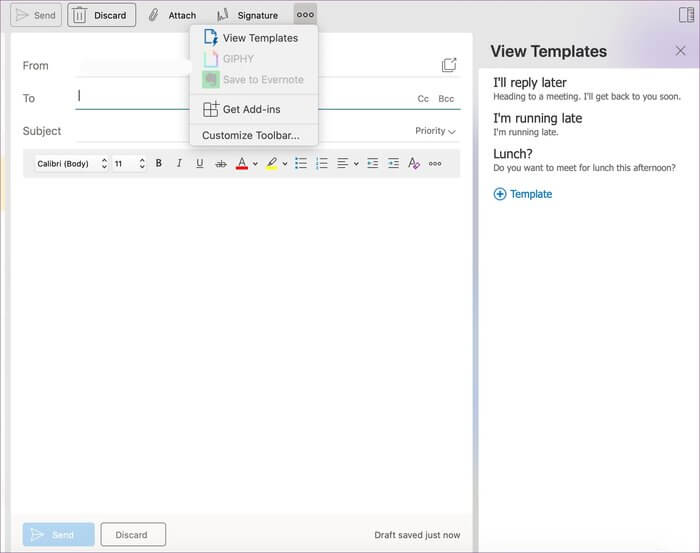Click the Attach paperclip icon
The image size is (700, 553).
point(154,15)
